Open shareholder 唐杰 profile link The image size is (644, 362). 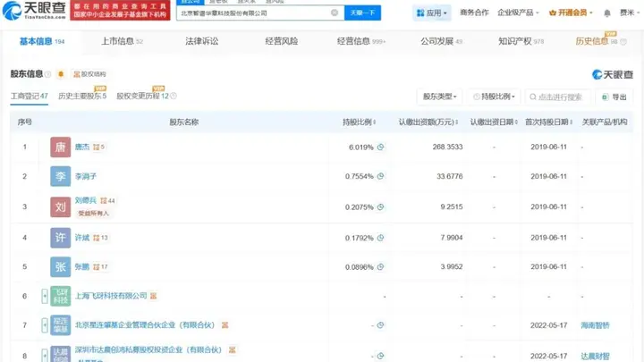(82, 147)
